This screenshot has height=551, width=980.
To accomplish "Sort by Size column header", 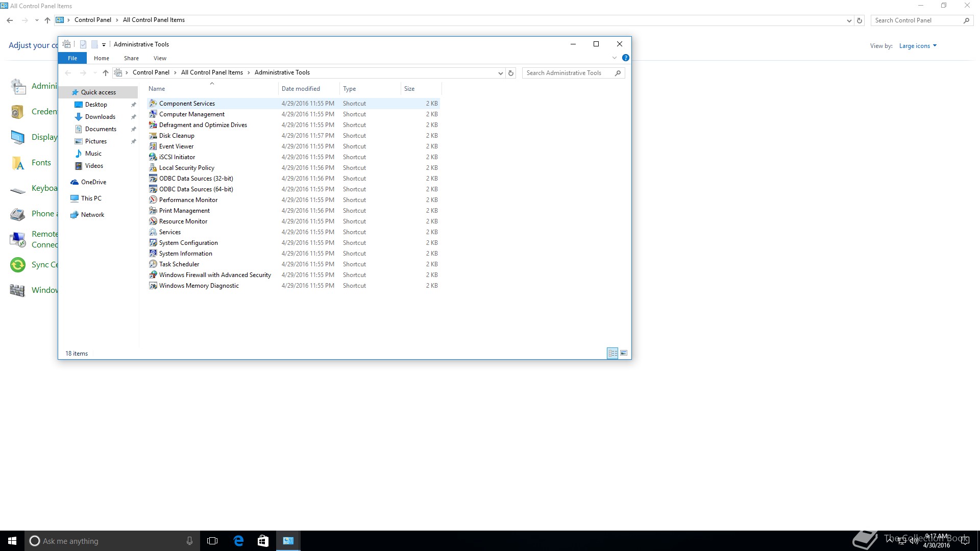I will pyautogui.click(x=421, y=88).
